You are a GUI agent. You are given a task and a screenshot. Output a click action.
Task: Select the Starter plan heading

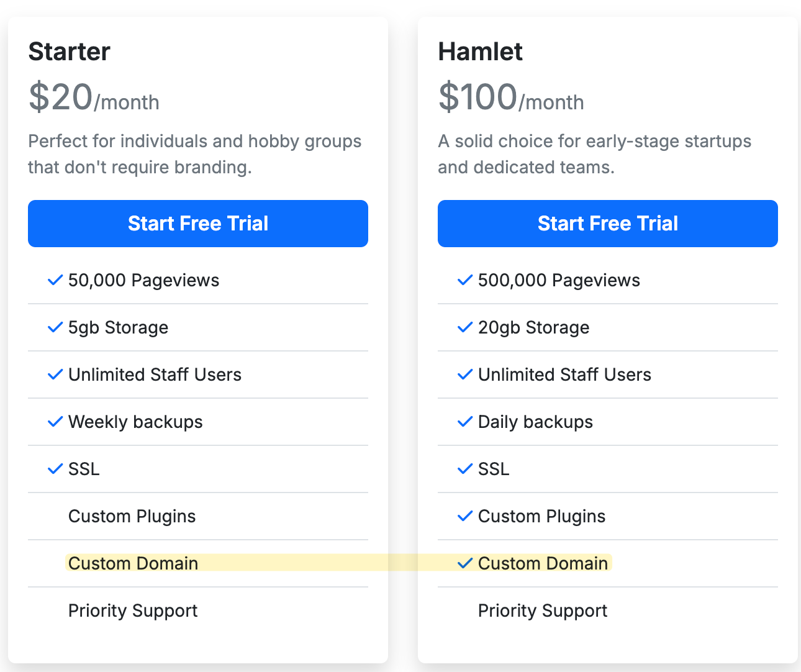70,52
